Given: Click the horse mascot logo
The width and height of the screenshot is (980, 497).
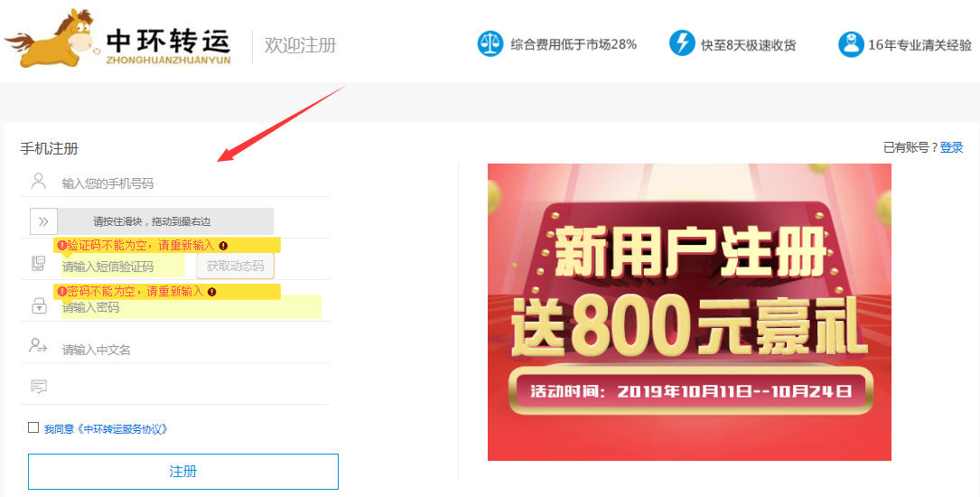Looking at the screenshot, I should (x=50, y=40).
